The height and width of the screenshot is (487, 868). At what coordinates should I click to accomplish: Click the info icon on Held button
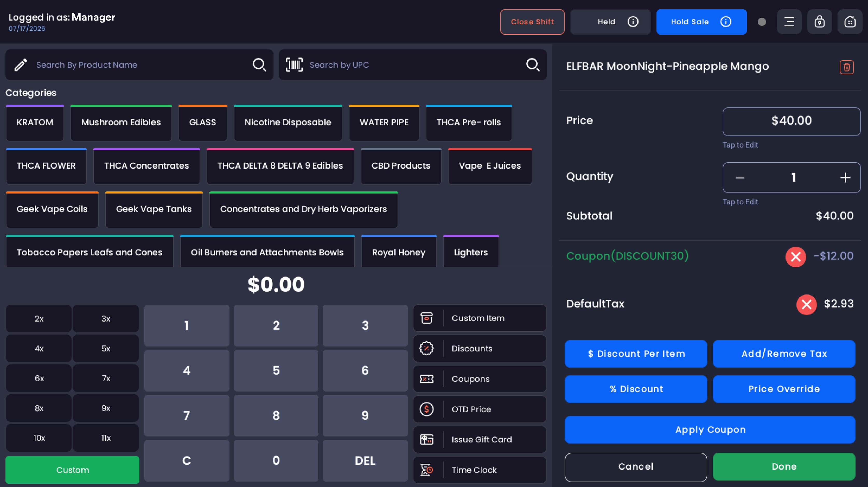coord(633,22)
